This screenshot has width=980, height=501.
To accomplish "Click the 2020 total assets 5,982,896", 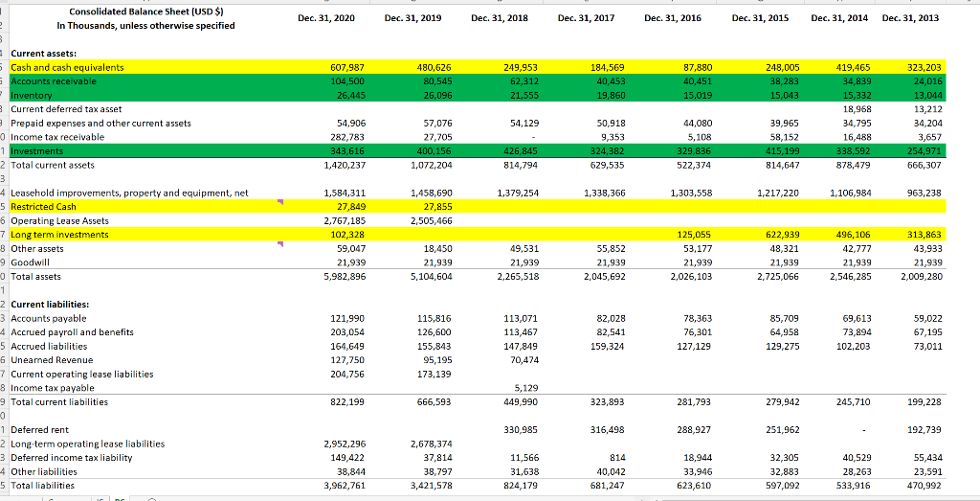I will pyautogui.click(x=343, y=275).
